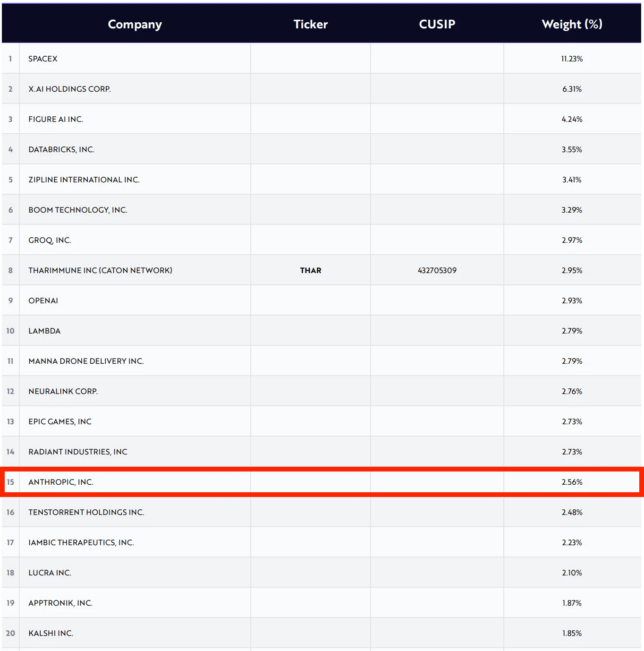This screenshot has width=644, height=651.
Task: Click the 11.23% weight value for SPACEX
Action: click(x=572, y=59)
